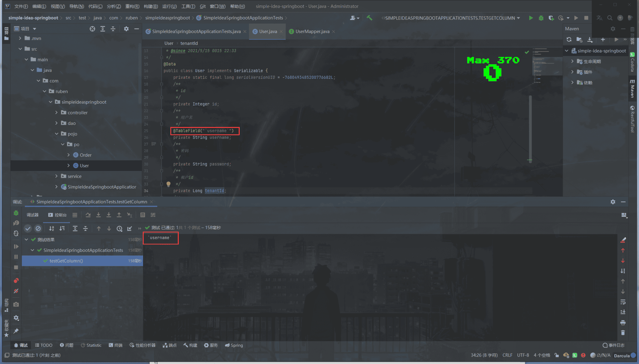Expand the controller folder
Viewport: 639px width, 364px height.
pos(57,112)
